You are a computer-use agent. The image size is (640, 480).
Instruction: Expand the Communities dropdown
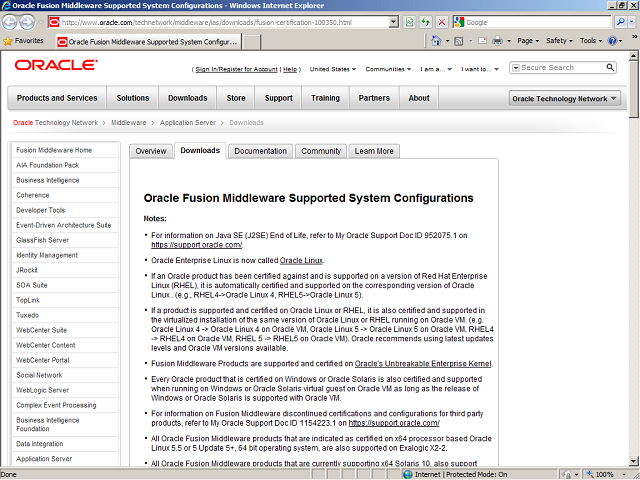pyautogui.click(x=388, y=69)
